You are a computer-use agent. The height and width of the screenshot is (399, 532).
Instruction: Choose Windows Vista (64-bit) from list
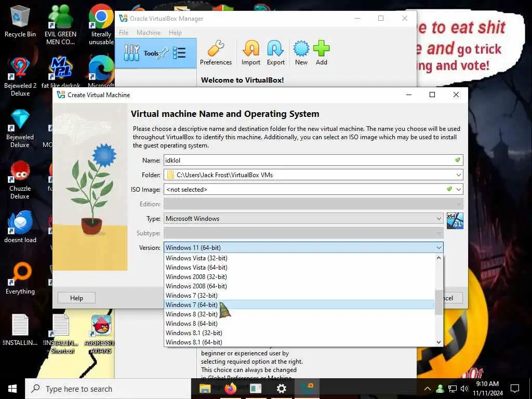299,268
